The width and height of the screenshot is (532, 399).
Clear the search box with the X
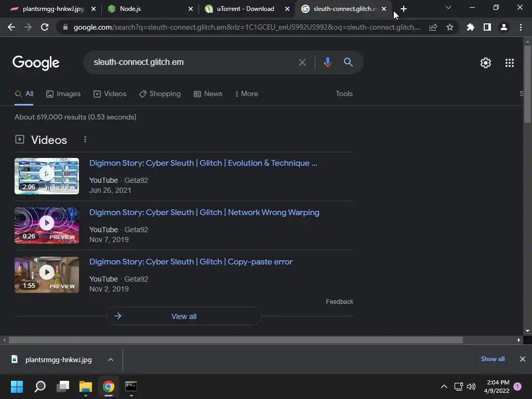coord(302,62)
